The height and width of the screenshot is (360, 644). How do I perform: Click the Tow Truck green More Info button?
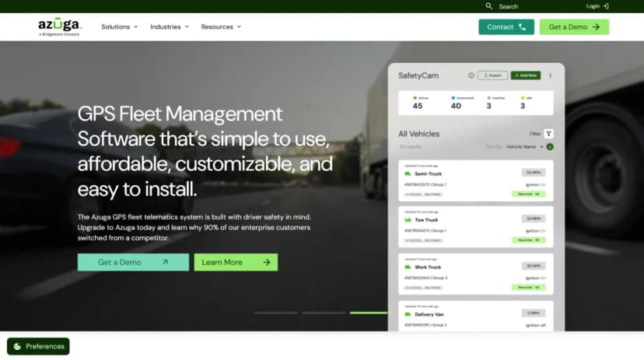coord(529,240)
